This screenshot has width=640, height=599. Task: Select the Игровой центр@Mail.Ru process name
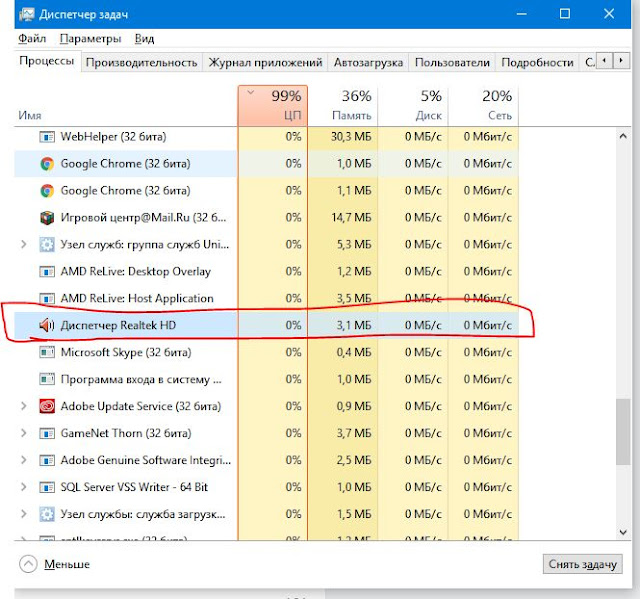143,217
